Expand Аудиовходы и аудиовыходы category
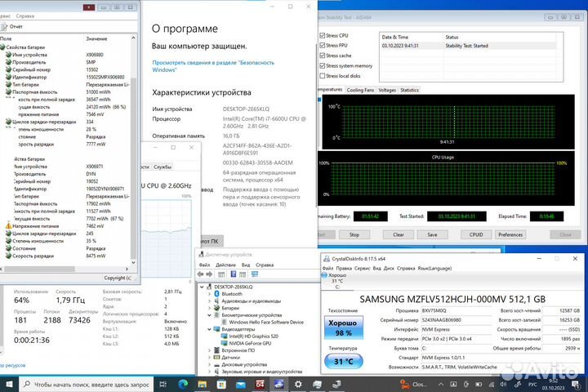Viewport: 588px width, 392px height. click(x=209, y=301)
